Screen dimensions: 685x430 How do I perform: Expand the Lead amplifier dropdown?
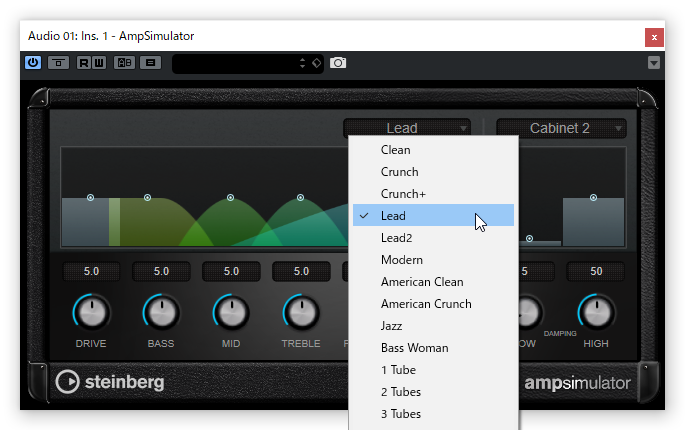click(x=407, y=128)
